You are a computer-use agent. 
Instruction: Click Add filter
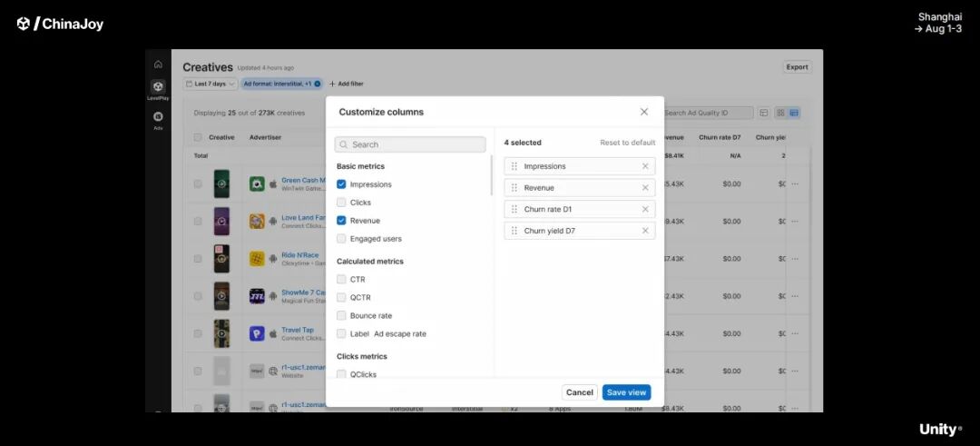347,84
